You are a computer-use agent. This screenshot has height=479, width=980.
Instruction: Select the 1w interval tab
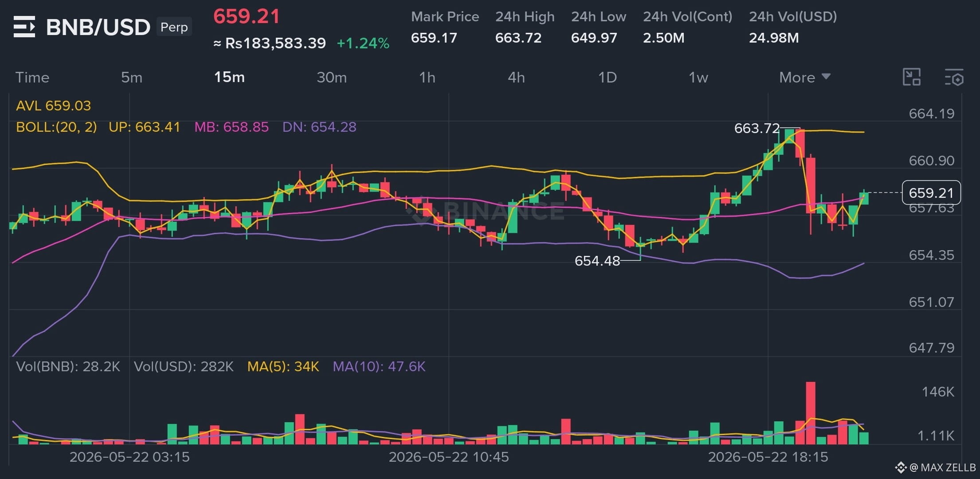pos(698,77)
